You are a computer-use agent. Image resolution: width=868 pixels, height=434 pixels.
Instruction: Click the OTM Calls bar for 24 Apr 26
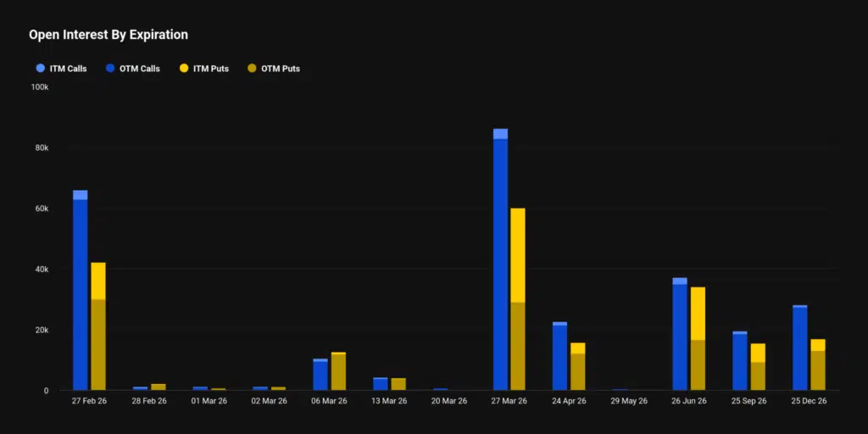coord(559,358)
